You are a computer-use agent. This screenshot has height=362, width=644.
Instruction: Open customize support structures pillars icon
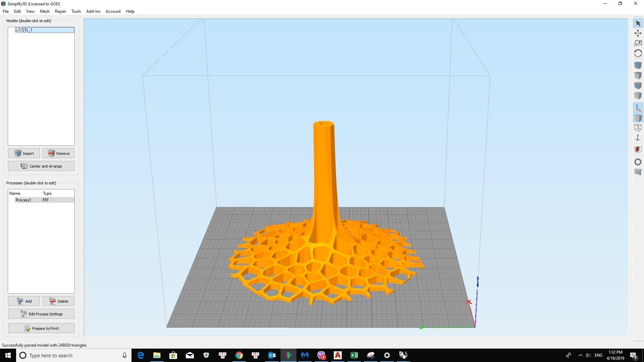tap(638, 172)
